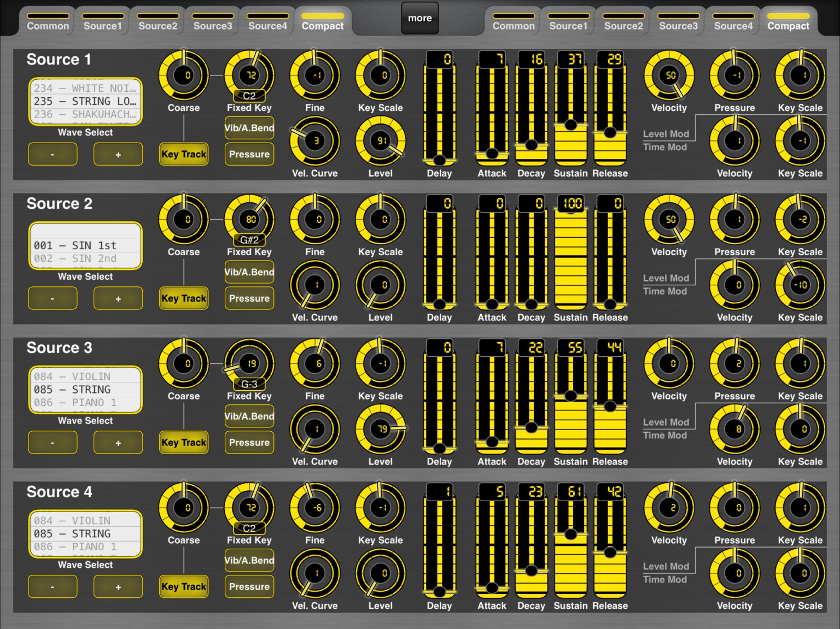Click the Source 2 Vel. Curve knob
Image resolution: width=840 pixels, height=629 pixels.
coord(315,285)
